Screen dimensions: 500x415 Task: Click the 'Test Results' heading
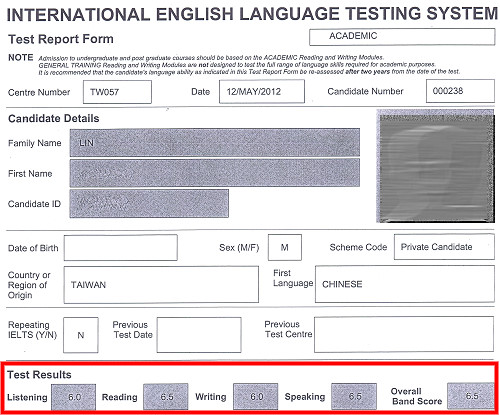39,375
